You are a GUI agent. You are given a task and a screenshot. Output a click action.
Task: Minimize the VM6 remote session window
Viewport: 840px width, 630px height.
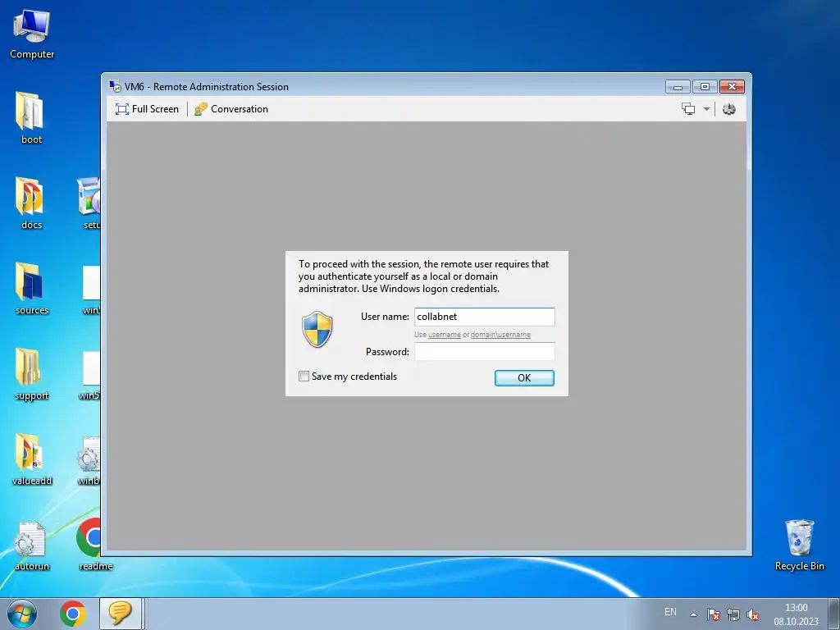point(678,87)
